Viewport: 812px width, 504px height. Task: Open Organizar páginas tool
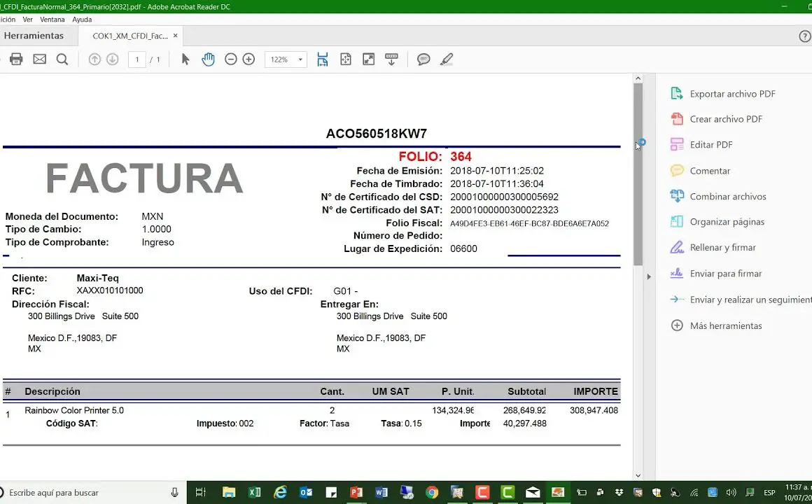pos(717,222)
